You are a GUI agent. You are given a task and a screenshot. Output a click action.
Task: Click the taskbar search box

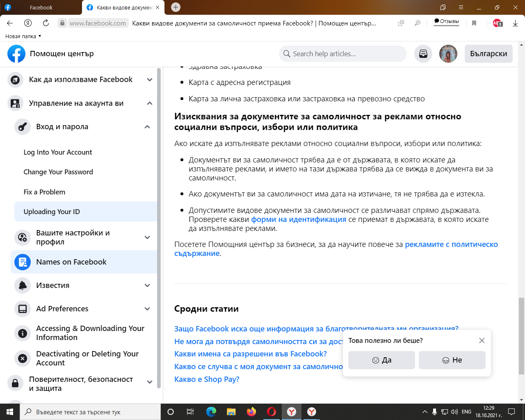tap(90, 412)
